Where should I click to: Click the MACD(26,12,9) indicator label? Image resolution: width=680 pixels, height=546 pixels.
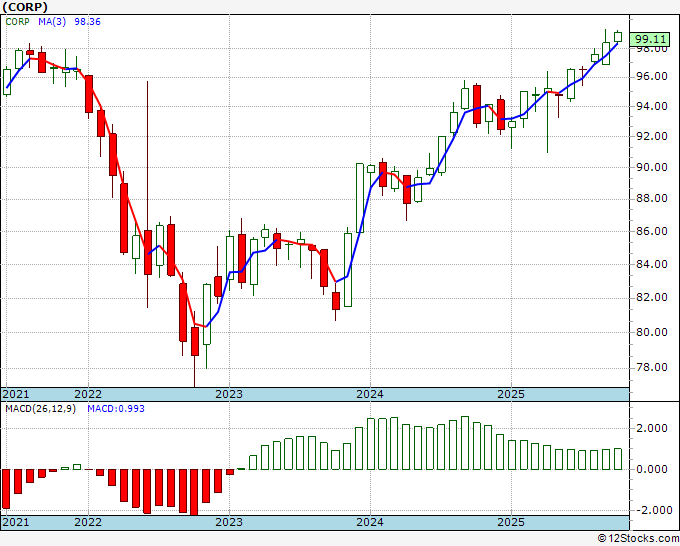[x=40, y=409]
